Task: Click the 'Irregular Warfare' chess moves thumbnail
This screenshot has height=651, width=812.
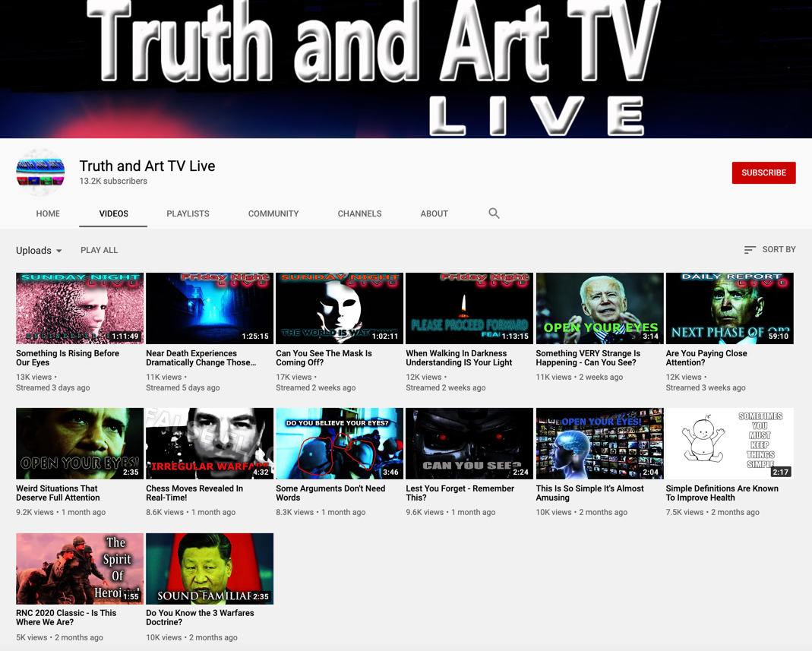Action: [210, 444]
